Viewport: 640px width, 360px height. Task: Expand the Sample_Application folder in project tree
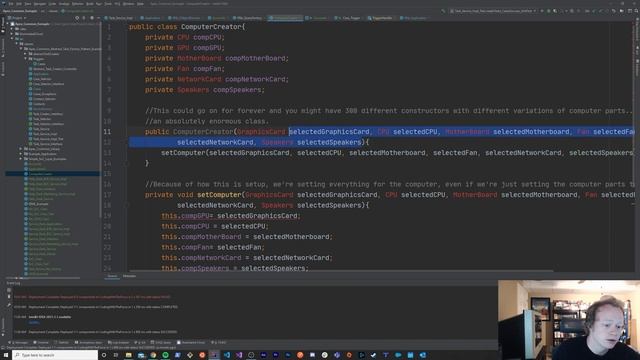21,154
